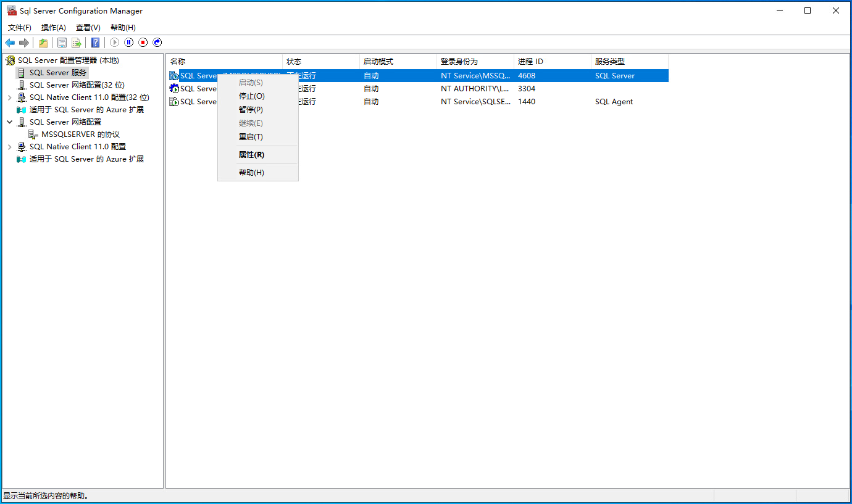Open the 查看(V) menu
This screenshot has width=852, height=504.
[x=88, y=28]
